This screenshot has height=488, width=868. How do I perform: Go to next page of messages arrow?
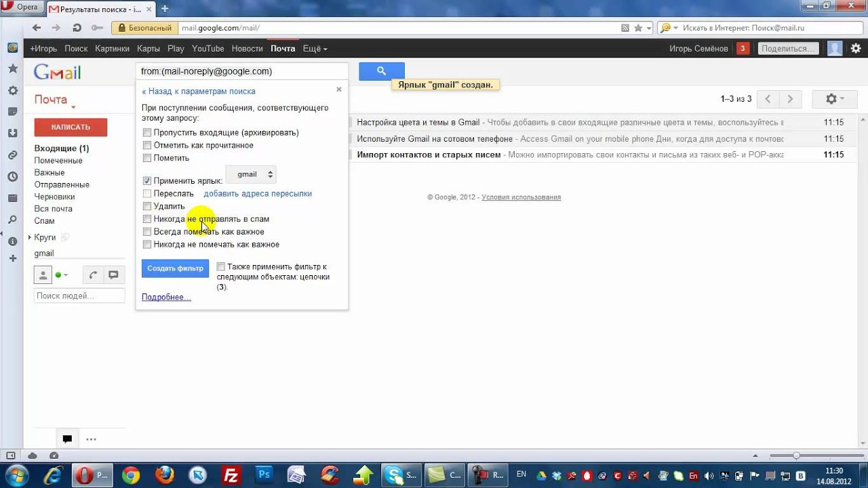pyautogui.click(x=790, y=99)
